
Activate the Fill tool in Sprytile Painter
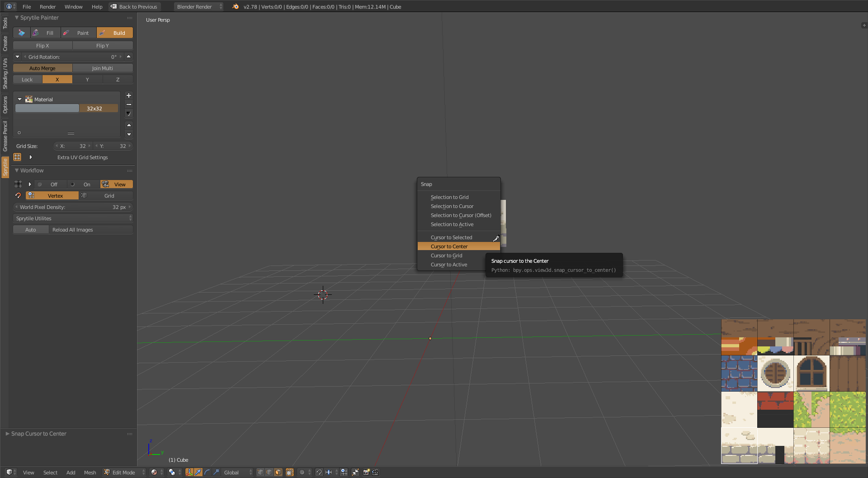pyautogui.click(x=45, y=33)
